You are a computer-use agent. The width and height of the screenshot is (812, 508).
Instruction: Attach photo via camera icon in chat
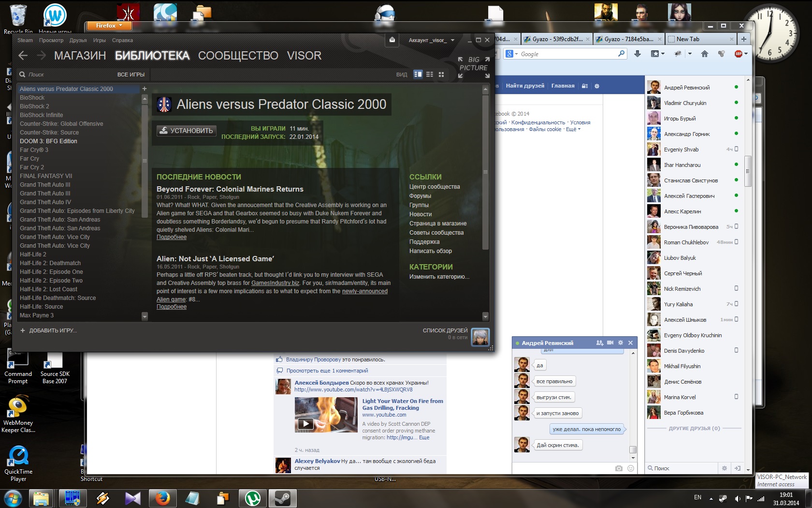coord(619,468)
